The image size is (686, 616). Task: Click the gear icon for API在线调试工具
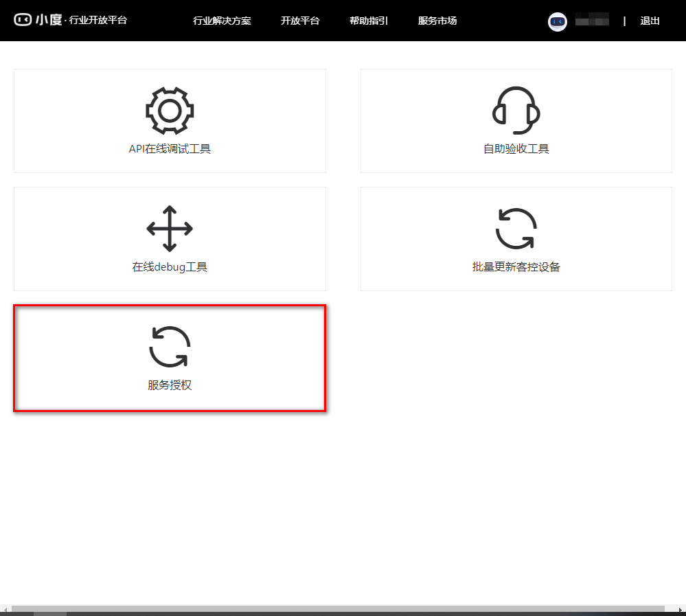pyautogui.click(x=170, y=111)
